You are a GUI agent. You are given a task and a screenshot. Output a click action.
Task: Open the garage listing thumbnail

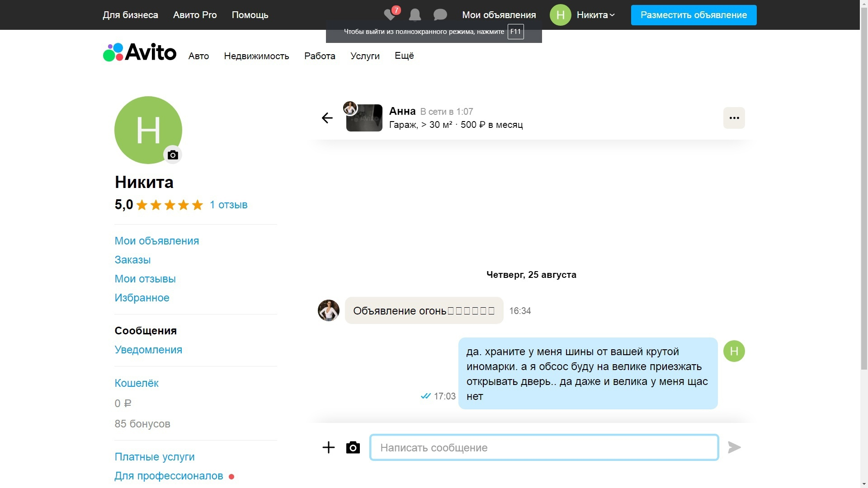point(364,118)
